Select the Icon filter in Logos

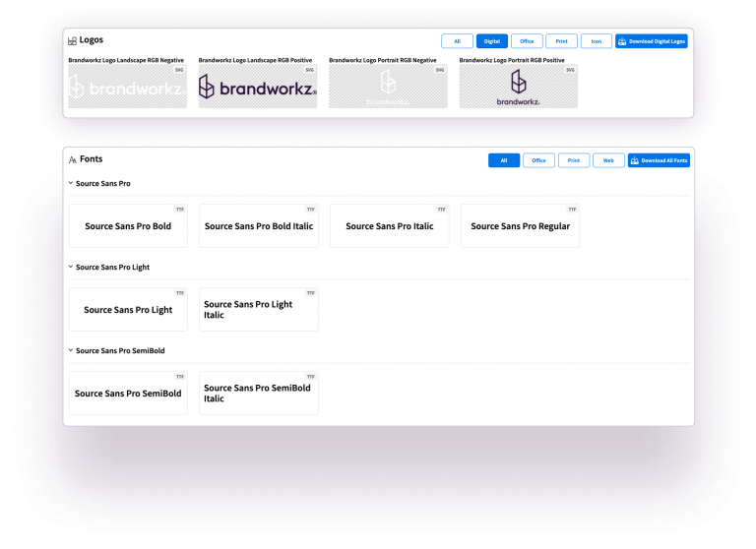tap(597, 41)
